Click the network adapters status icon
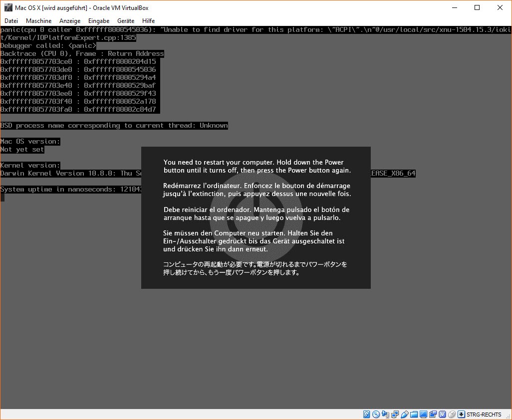Viewport: 512px width, 420px height. click(x=395, y=415)
